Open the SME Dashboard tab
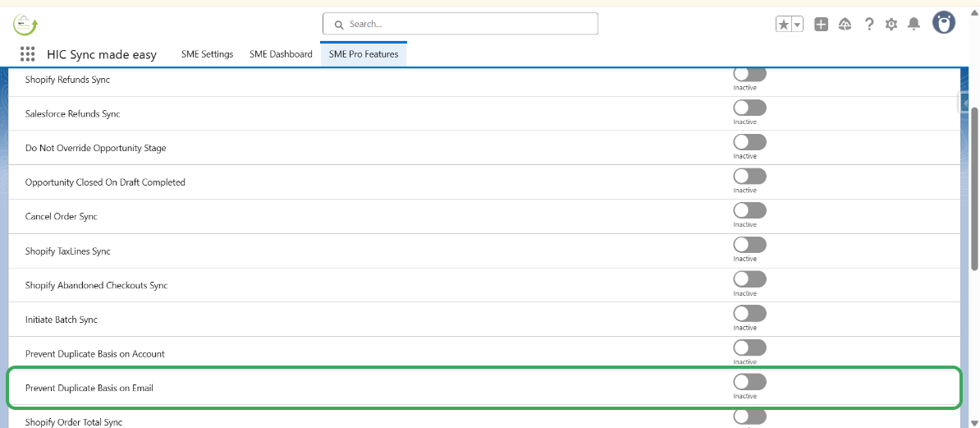 tap(281, 54)
